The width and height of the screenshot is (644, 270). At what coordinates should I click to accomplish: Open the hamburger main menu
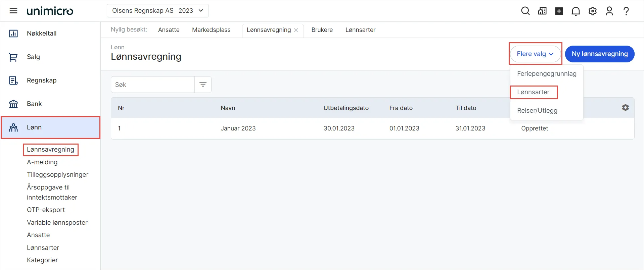click(13, 11)
